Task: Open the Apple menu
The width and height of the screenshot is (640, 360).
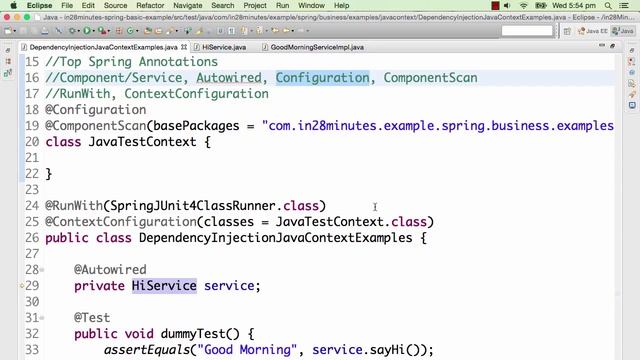Action: point(13,6)
